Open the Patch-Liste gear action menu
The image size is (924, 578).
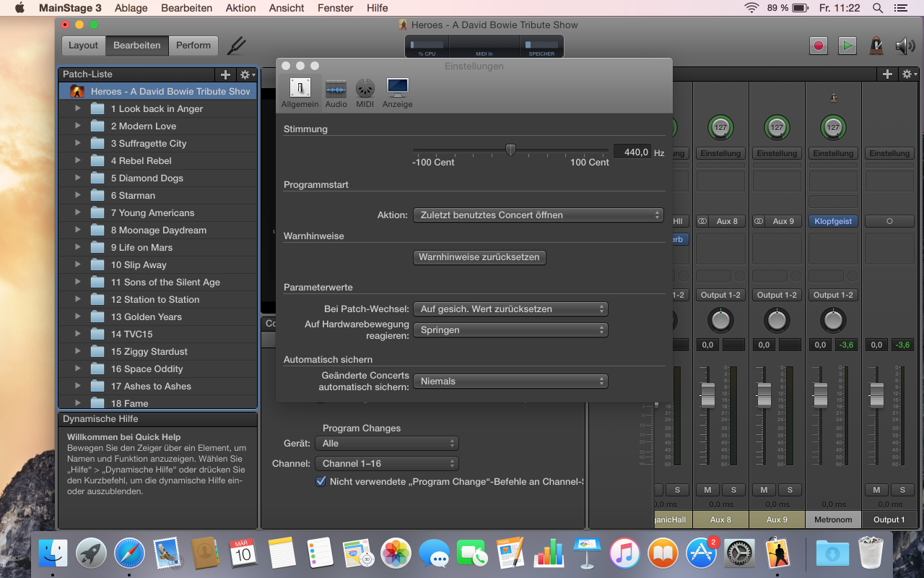click(246, 74)
